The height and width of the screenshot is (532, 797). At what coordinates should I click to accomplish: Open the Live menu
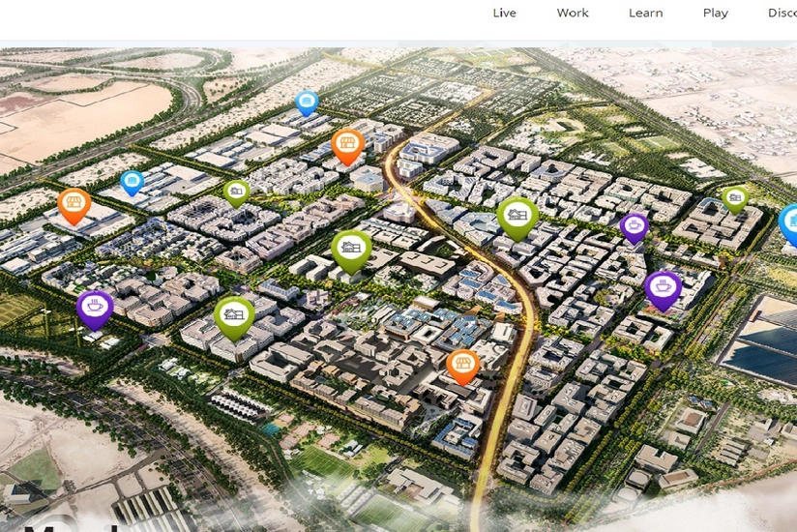point(504,14)
